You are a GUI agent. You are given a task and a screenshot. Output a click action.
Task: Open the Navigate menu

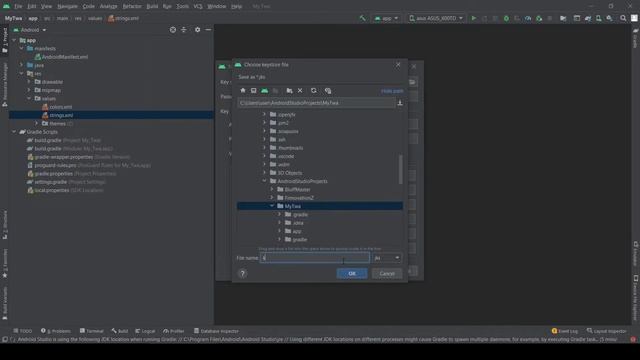[x=67, y=7]
